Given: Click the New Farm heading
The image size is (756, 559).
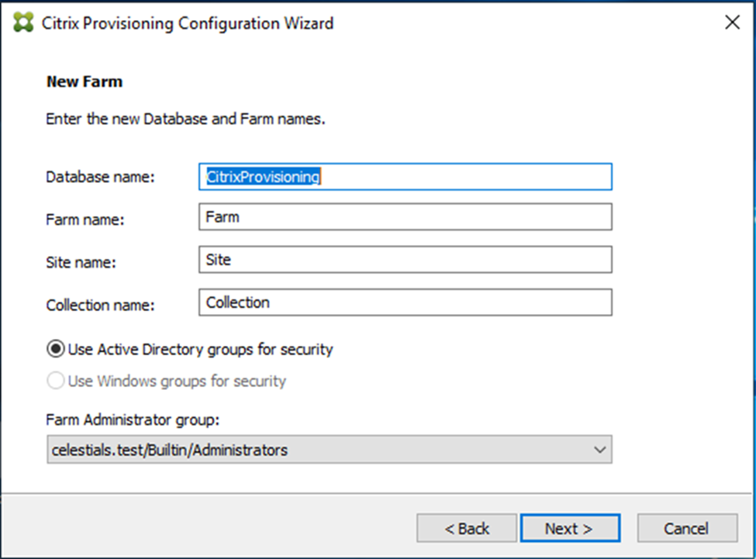Looking at the screenshot, I should (x=85, y=81).
